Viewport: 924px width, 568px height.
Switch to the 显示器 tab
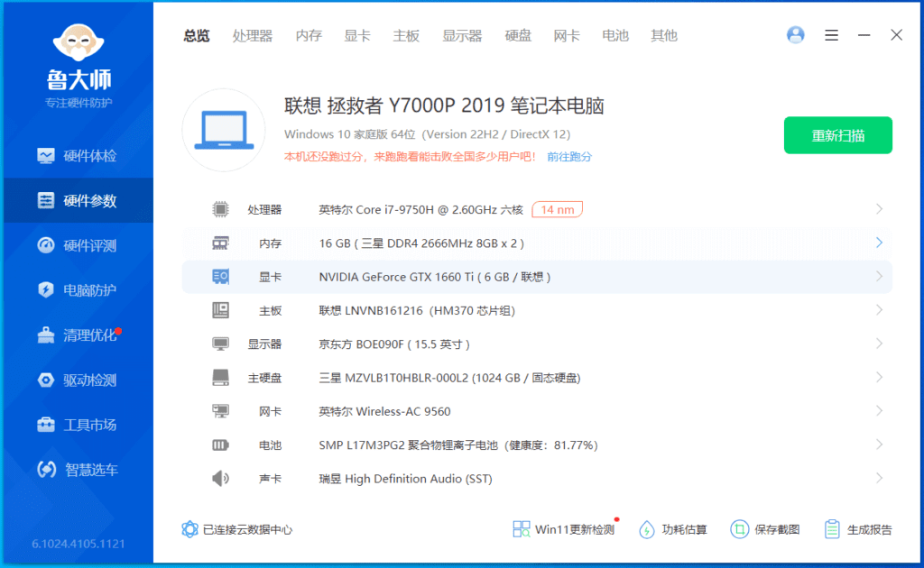point(462,36)
